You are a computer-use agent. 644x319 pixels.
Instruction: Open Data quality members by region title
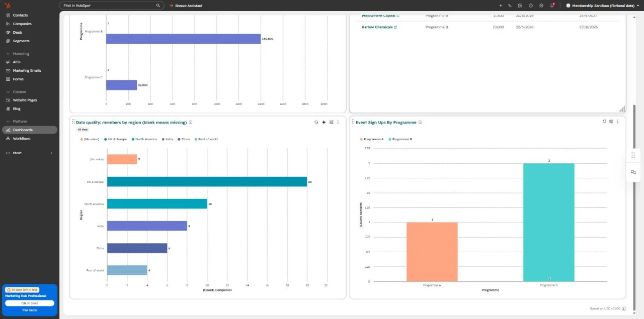point(131,122)
